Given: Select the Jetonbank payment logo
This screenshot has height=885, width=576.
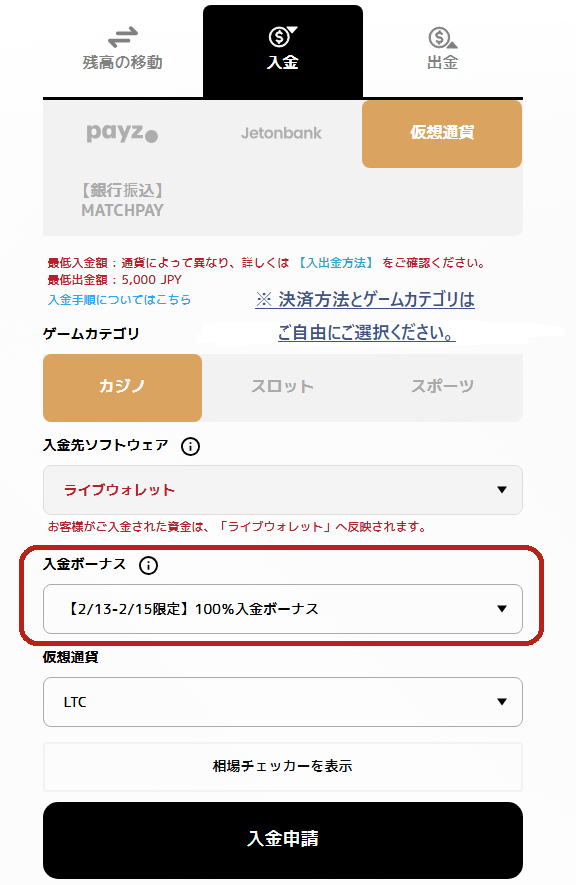Looking at the screenshot, I should click(283, 132).
